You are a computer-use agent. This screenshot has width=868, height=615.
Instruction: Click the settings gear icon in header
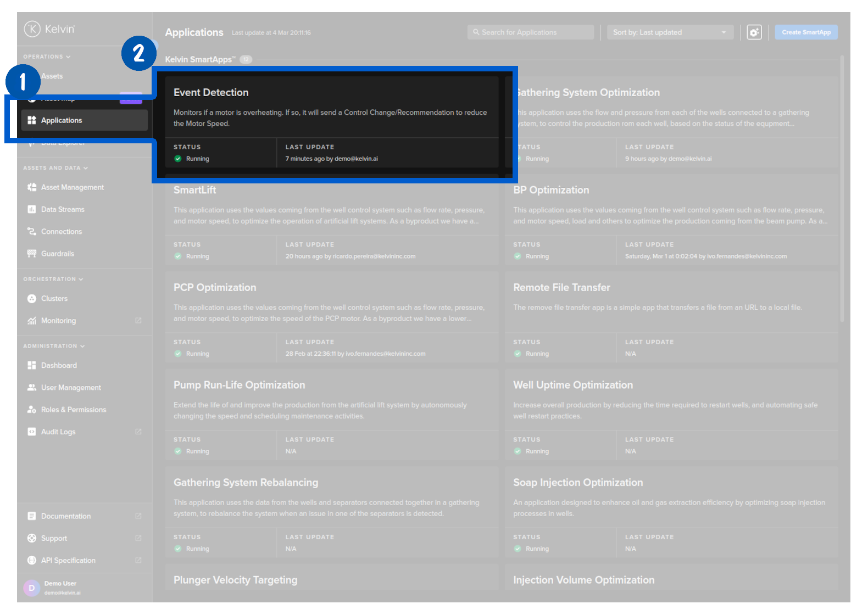754,32
